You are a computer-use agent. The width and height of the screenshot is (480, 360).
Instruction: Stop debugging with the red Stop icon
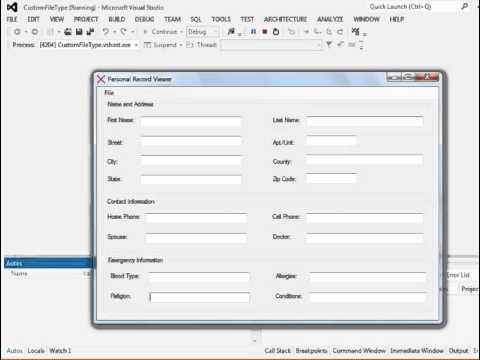tap(265, 32)
